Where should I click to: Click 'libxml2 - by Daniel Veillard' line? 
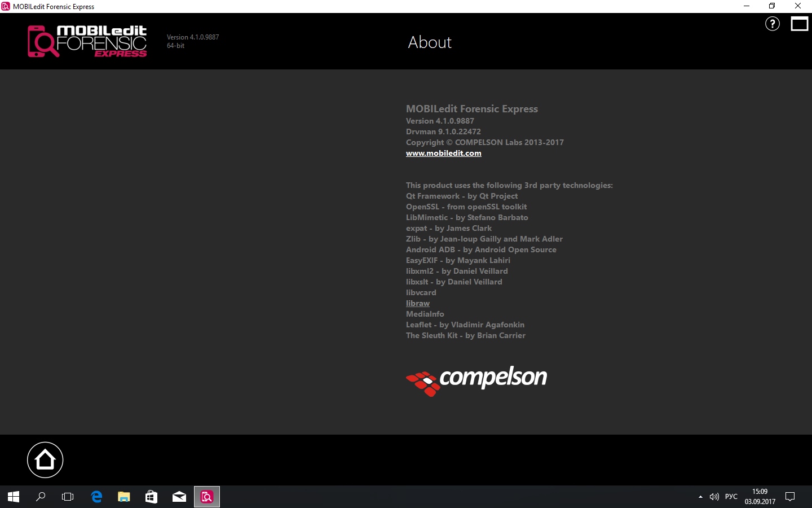point(457,271)
